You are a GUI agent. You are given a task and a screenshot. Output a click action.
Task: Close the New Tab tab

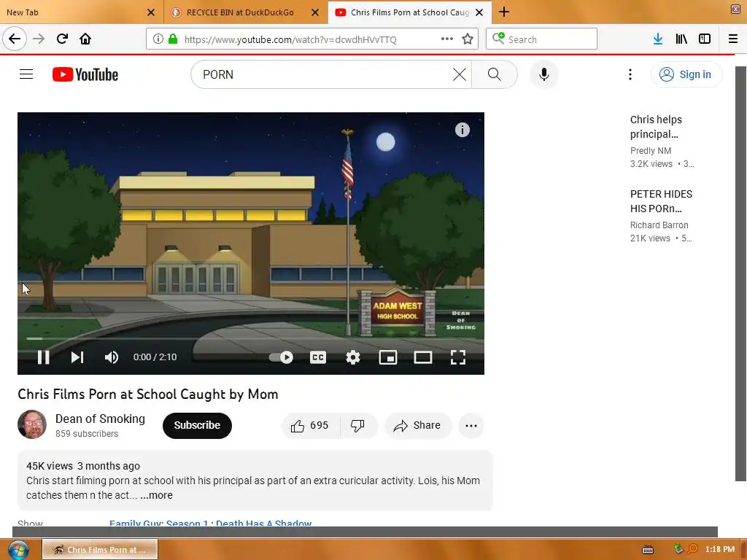151,12
